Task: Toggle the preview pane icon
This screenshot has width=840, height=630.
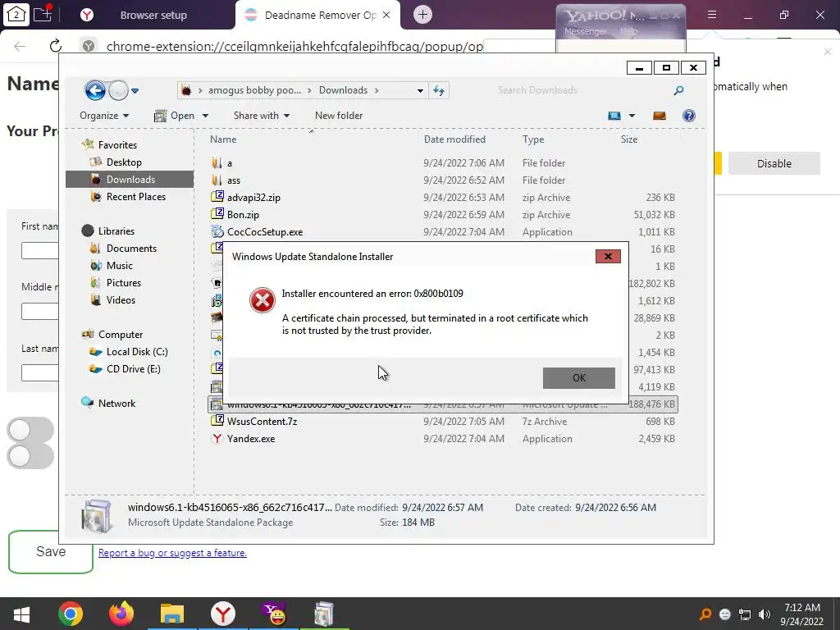Action: (660, 116)
